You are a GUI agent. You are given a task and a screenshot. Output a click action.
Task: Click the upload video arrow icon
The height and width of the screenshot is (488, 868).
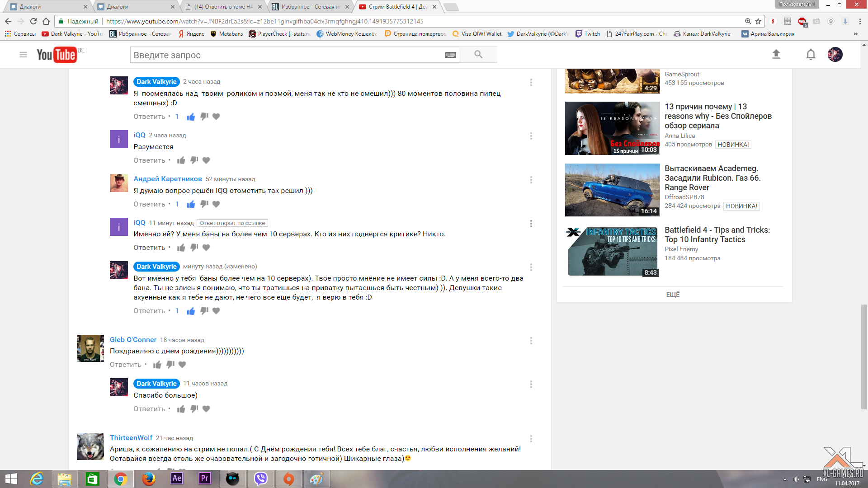click(x=776, y=55)
